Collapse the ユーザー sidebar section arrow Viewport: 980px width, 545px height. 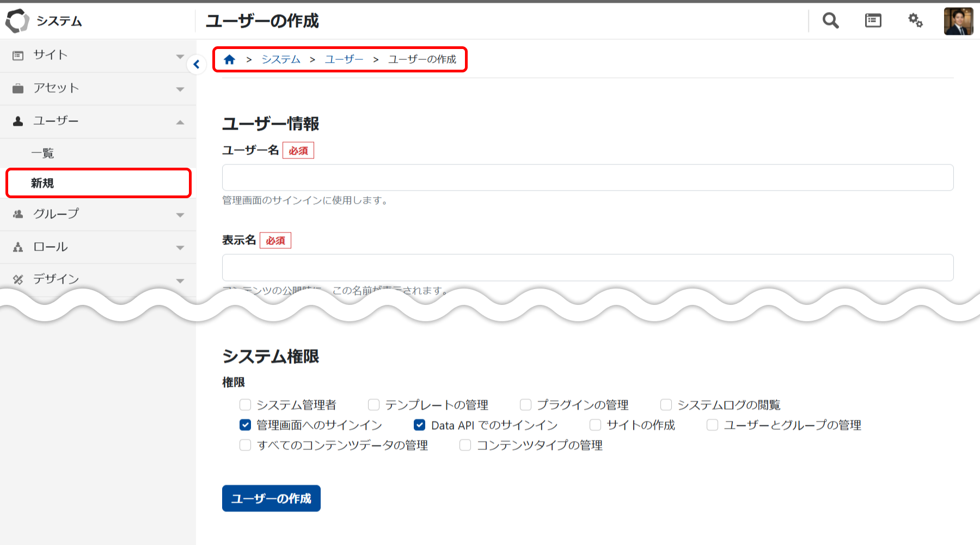pos(180,122)
